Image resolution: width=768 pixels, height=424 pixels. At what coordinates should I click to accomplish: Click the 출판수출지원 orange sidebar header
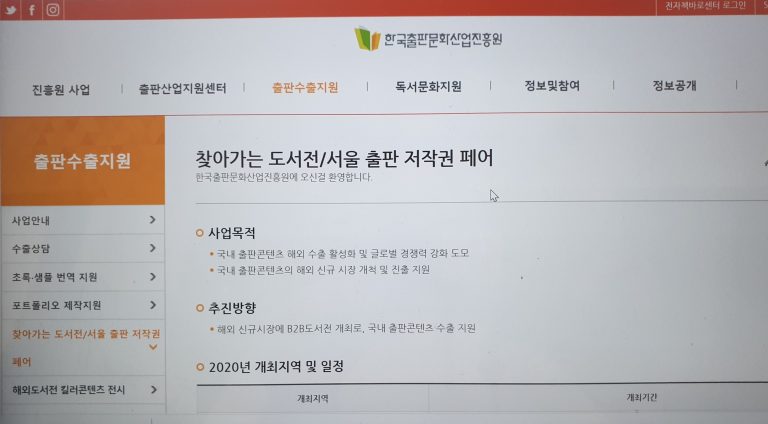click(x=83, y=161)
